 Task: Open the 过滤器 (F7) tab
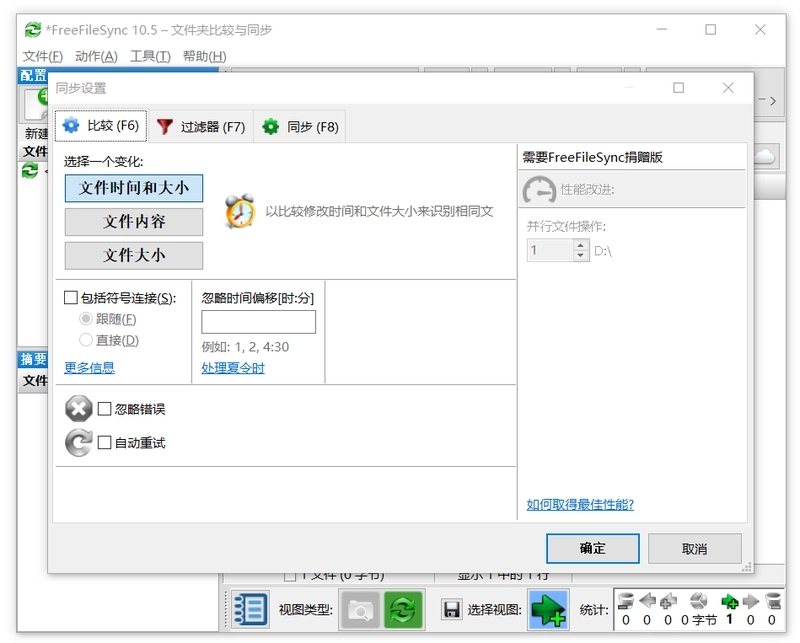tap(201, 127)
